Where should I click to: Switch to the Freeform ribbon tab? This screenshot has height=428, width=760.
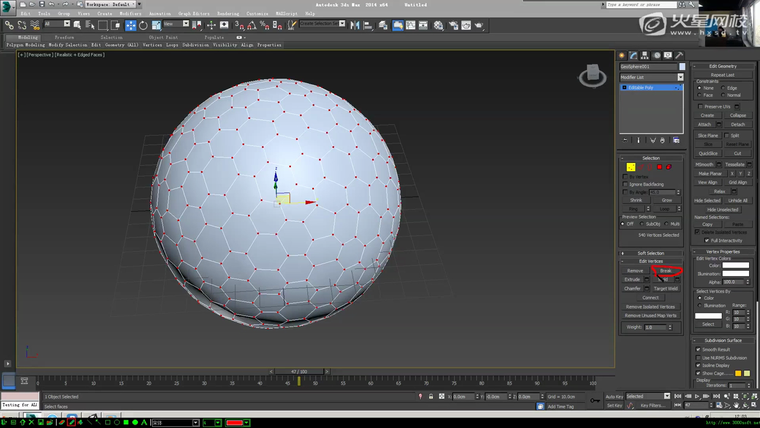coord(66,37)
